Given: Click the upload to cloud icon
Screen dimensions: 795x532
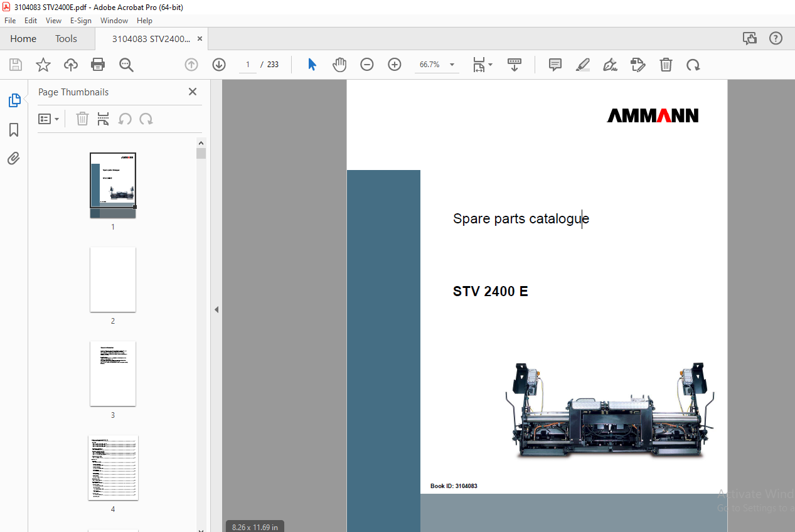Looking at the screenshot, I should point(71,65).
